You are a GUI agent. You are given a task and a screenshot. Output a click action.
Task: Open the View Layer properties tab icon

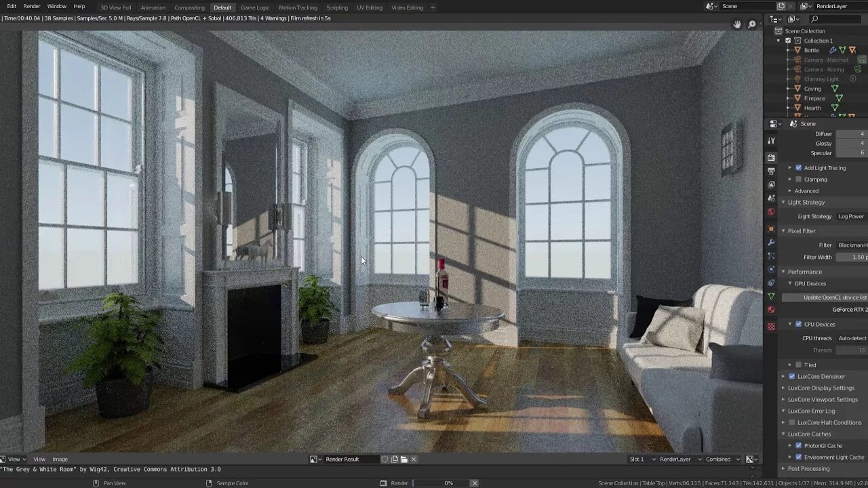click(771, 184)
